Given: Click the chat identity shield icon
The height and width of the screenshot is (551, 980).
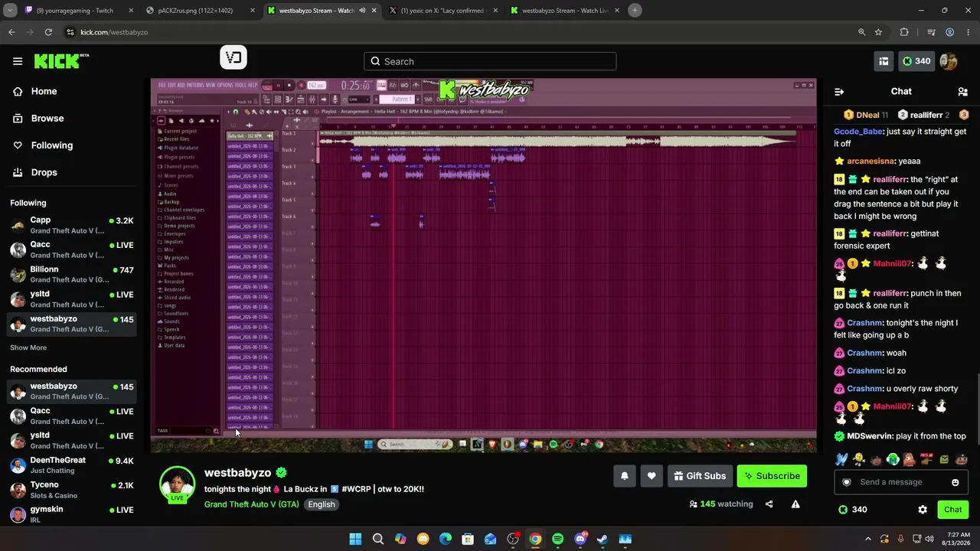Looking at the screenshot, I should tap(847, 482).
